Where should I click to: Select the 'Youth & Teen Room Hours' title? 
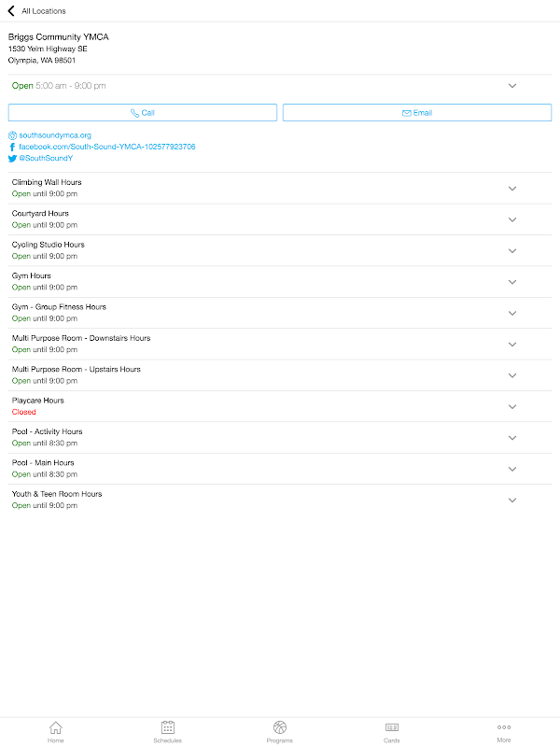point(57,494)
